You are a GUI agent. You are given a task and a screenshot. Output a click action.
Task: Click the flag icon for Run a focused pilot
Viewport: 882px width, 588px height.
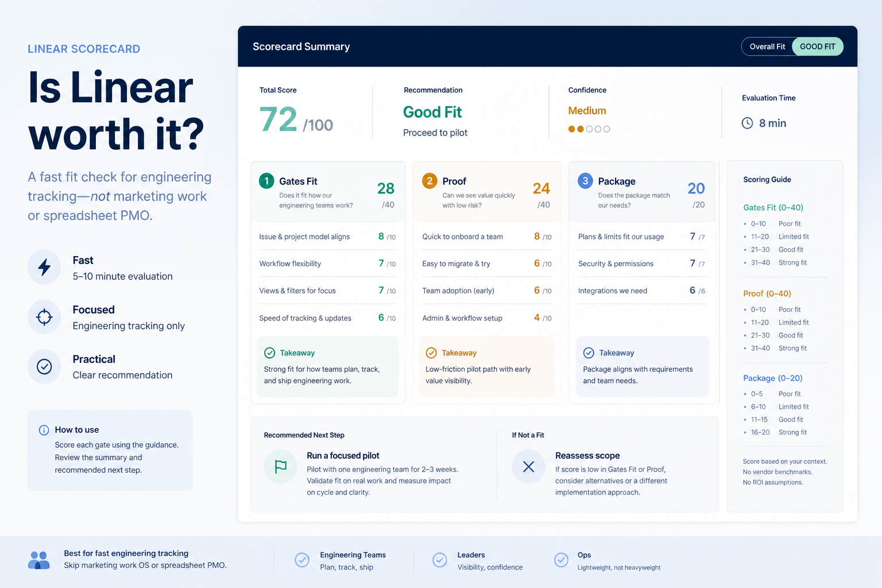click(x=281, y=467)
